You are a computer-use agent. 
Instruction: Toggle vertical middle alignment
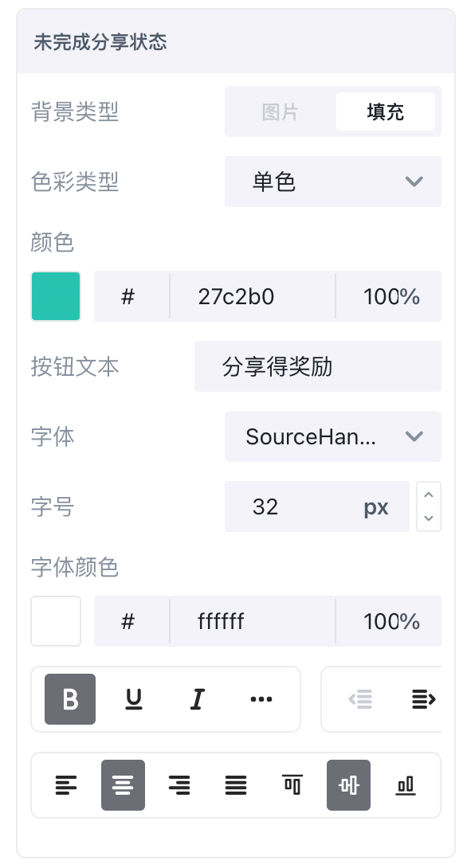coord(348,785)
